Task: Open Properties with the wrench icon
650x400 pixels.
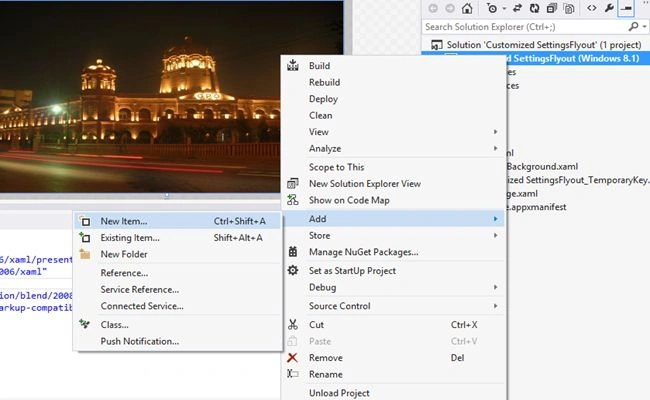Action: click(609, 8)
